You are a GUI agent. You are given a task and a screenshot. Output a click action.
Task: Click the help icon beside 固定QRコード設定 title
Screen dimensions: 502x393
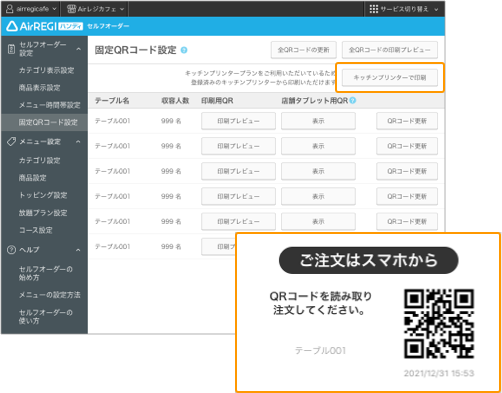(184, 50)
